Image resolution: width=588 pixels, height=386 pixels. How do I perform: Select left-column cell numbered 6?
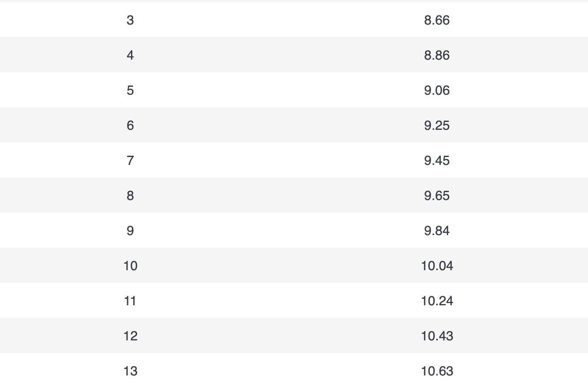click(x=130, y=125)
